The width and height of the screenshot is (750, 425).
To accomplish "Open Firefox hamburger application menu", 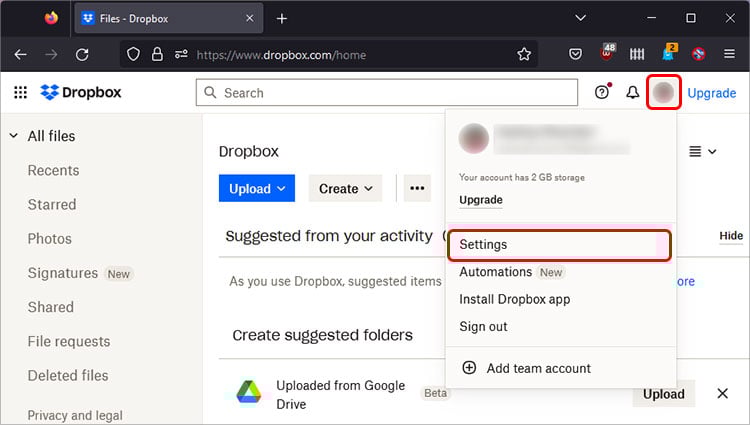I will tap(729, 54).
